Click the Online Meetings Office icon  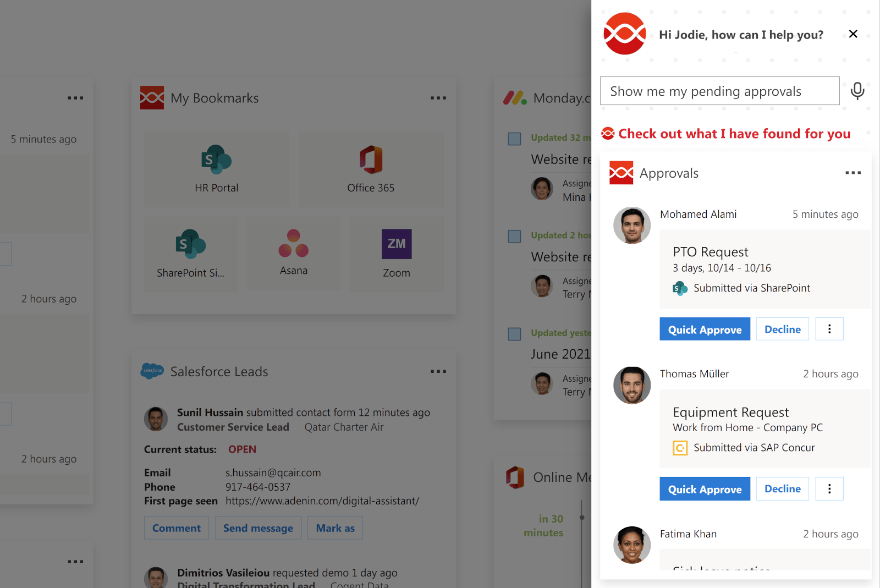point(515,477)
